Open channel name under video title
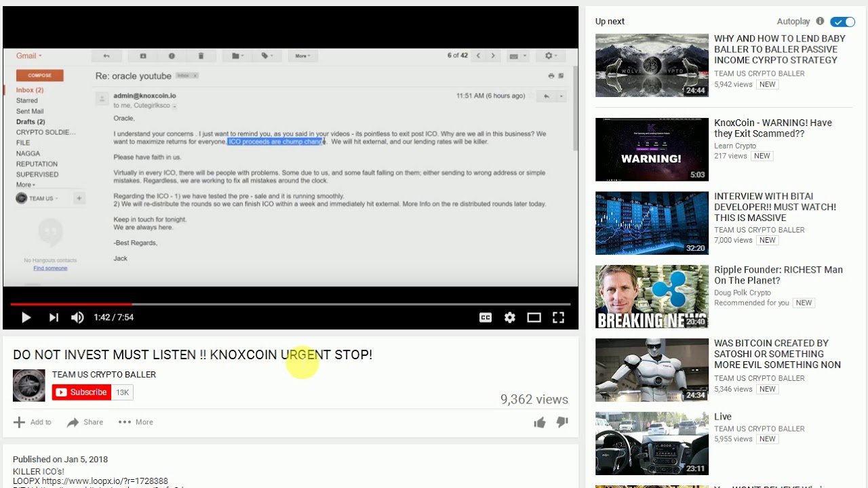Viewport: 868px width, 488px height. [x=104, y=374]
